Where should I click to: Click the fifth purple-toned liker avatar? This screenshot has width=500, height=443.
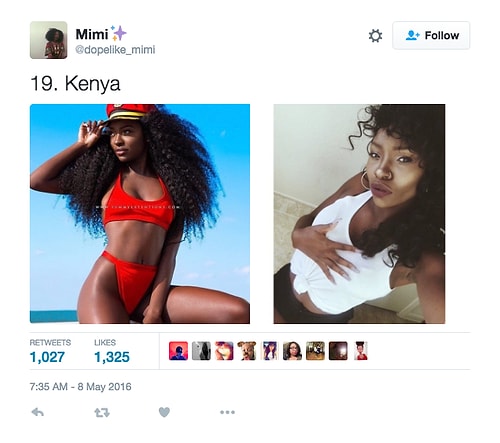270,351
